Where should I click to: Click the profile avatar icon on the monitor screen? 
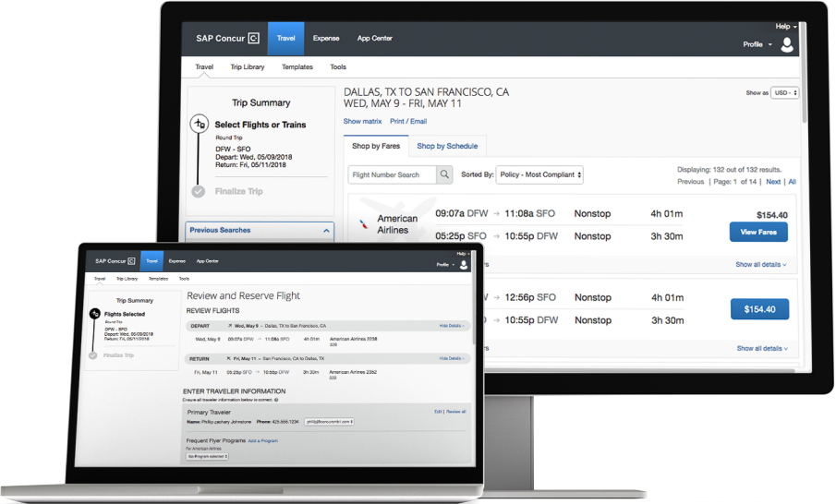click(787, 44)
